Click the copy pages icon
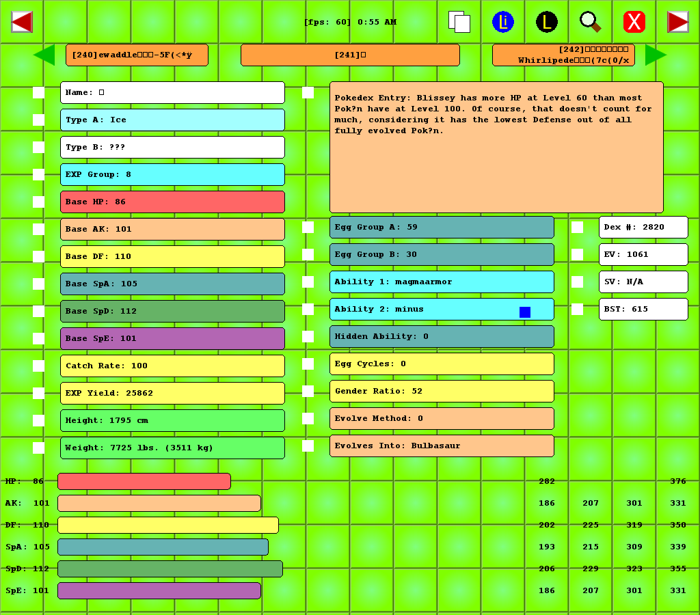Image resolution: width=700 pixels, height=615 pixels. pyautogui.click(x=459, y=22)
